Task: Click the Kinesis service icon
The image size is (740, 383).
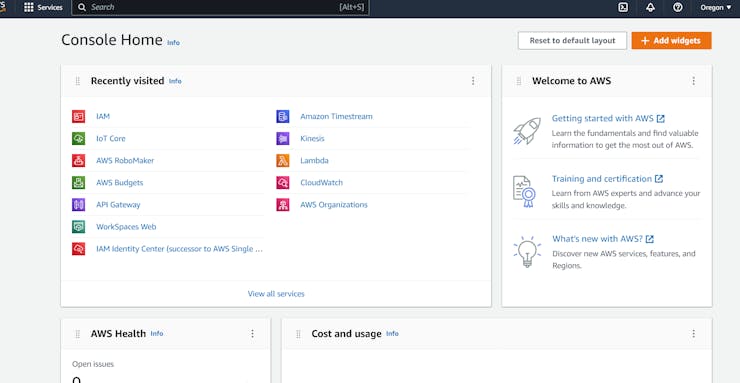Action: (283, 139)
